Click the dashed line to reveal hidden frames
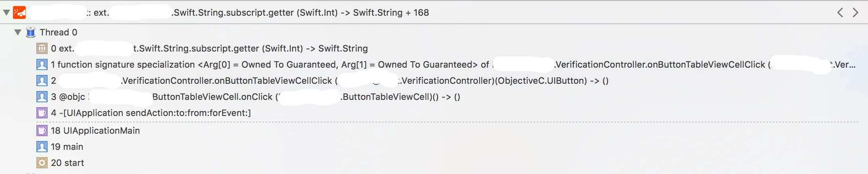868x174 pixels. pyautogui.click(x=444, y=122)
